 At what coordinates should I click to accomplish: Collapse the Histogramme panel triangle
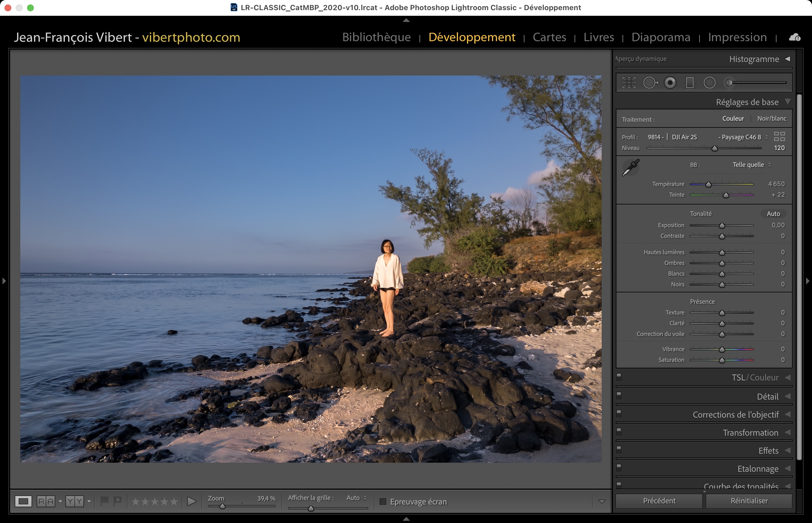[787, 59]
